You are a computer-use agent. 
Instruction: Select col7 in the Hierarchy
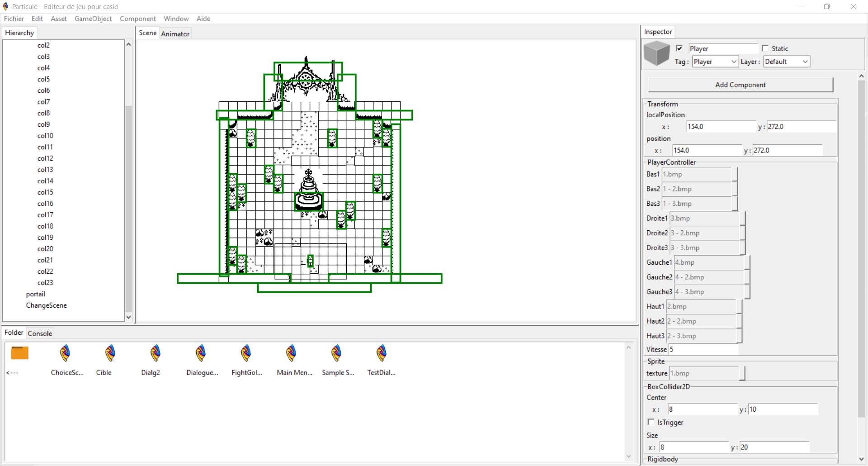coord(43,102)
